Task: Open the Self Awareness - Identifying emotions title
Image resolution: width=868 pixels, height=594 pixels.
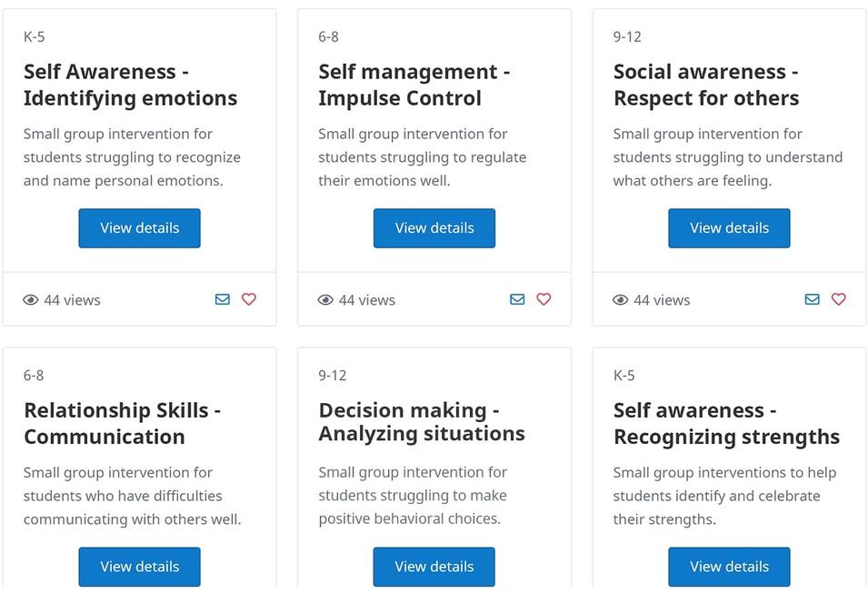Action: 130,85
